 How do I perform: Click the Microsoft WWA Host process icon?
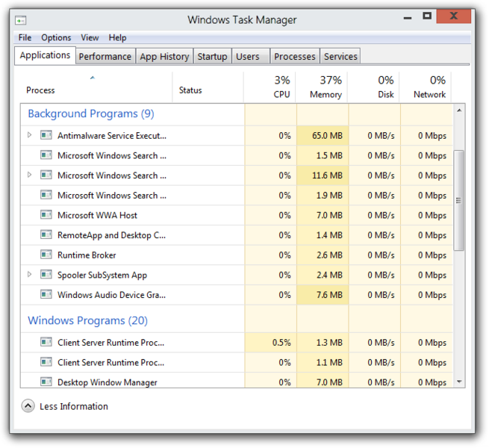(x=46, y=215)
